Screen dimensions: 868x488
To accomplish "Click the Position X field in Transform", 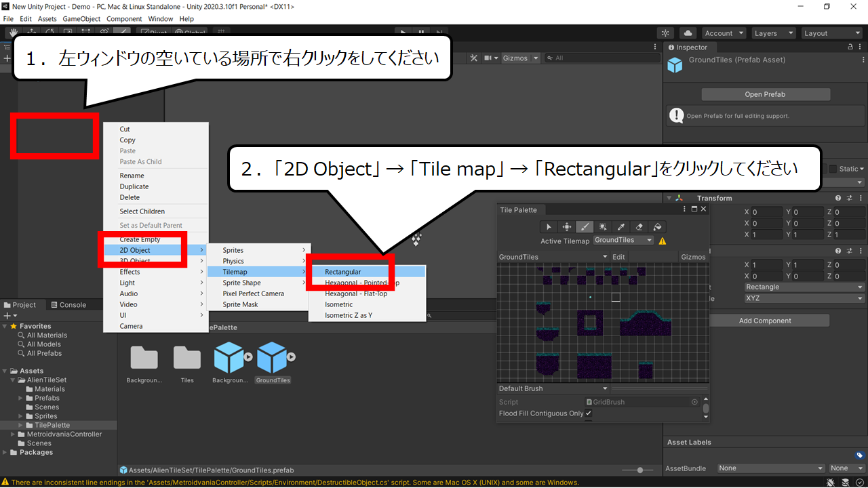I will 767,212.
